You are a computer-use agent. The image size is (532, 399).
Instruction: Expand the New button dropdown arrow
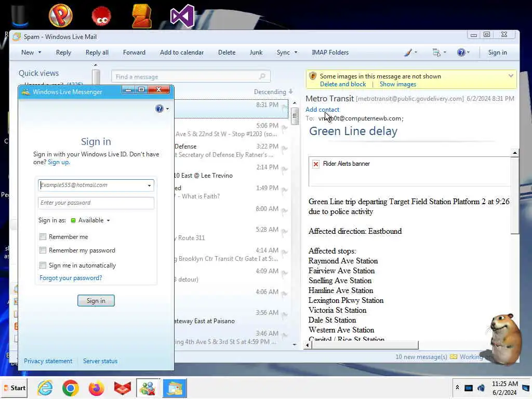point(39,52)
